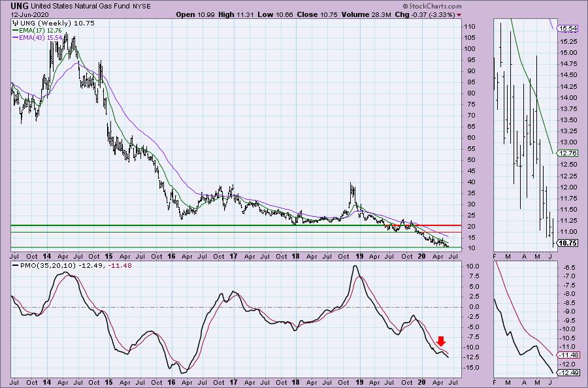
Task: Click the year 16 label on price axis
Action: [172, 257]
